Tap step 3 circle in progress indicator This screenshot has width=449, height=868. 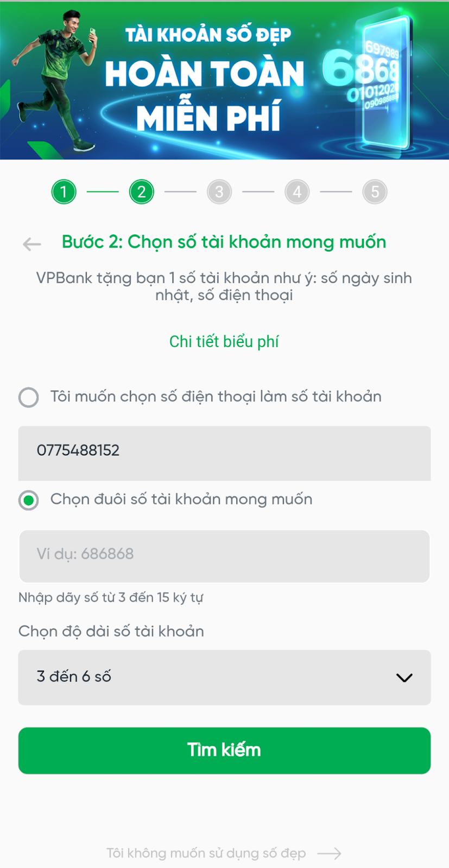pyautogui.click(x=219, y=192)
